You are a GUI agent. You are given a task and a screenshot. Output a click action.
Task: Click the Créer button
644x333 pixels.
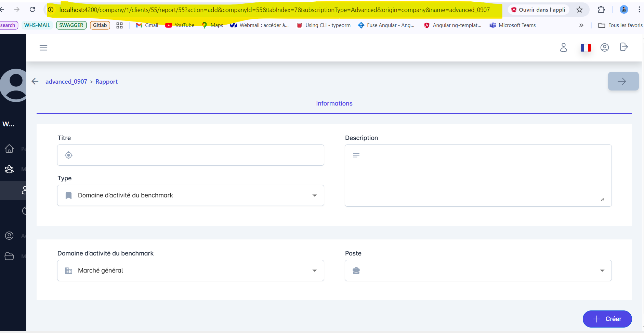click(x=607, y=319)
